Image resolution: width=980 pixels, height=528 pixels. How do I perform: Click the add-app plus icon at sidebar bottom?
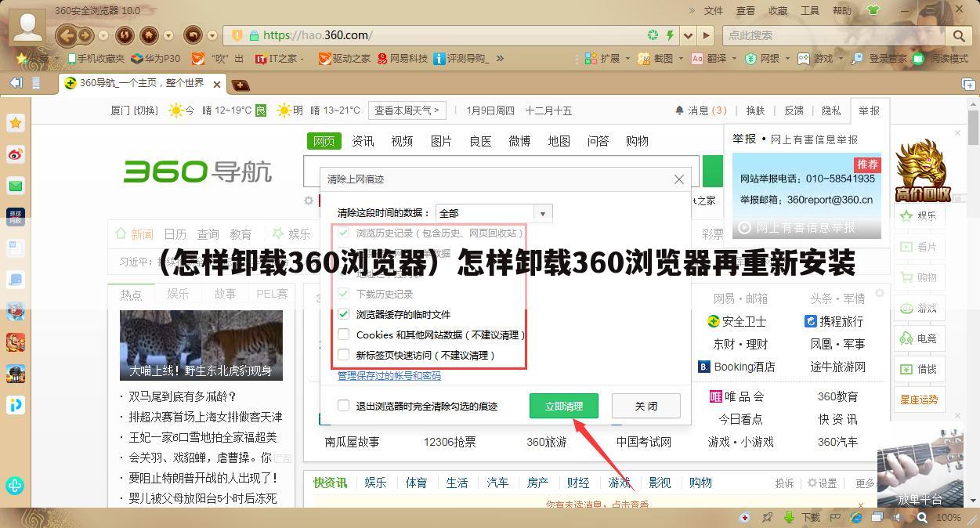click(x=15, y=486)
